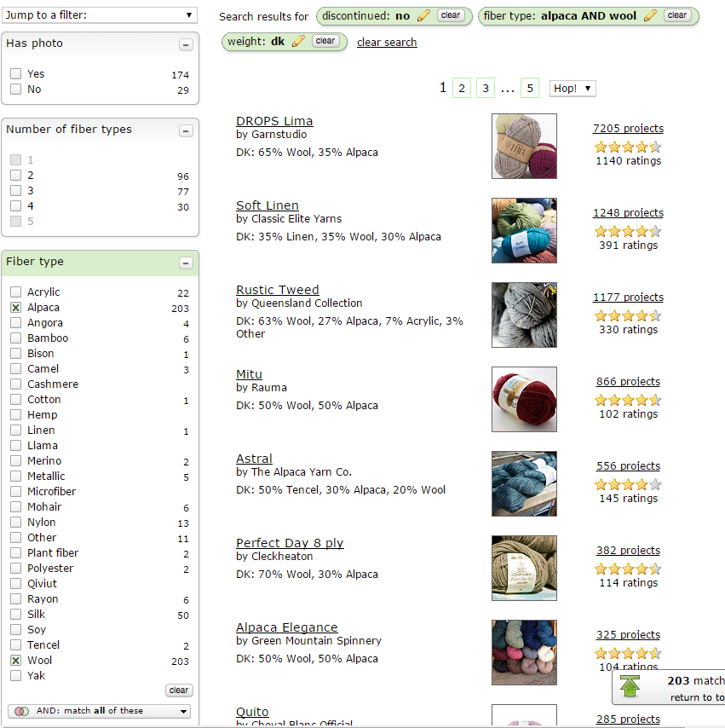Go to results page 5
Viewport: 725px width, 728px height.
[x=530, y=88]
